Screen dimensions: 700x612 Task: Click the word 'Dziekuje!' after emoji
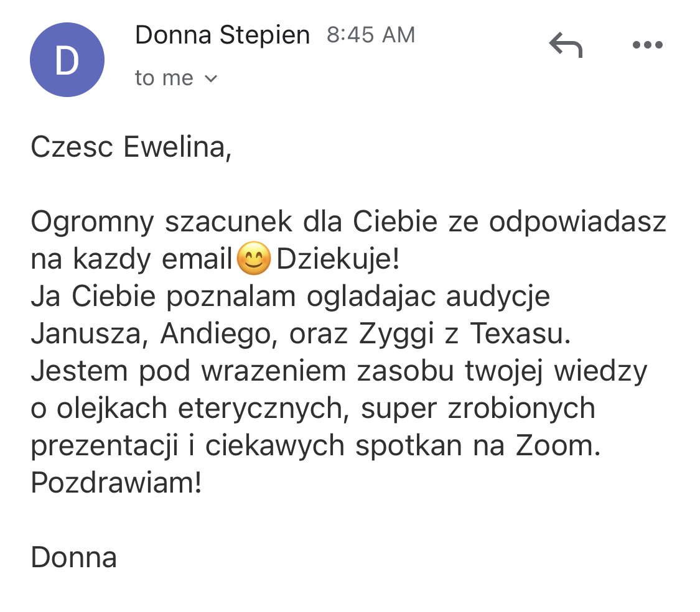[338, 259]
